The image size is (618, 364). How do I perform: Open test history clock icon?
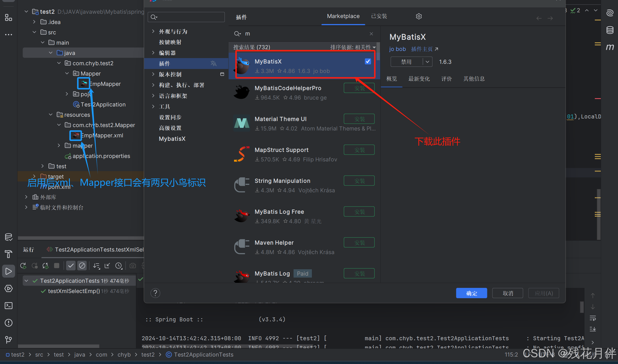(x=119, y=266)
